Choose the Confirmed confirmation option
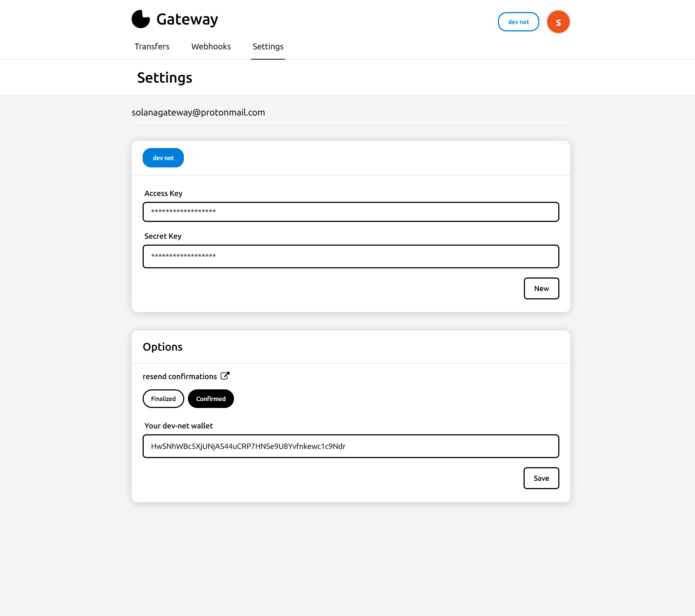The height and width of the screenshot is (616, 695). tap(211, 399)
